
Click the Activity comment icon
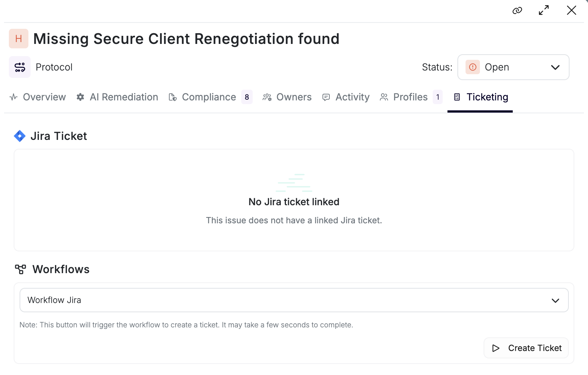pyautogui.click(x=326, y=97)
